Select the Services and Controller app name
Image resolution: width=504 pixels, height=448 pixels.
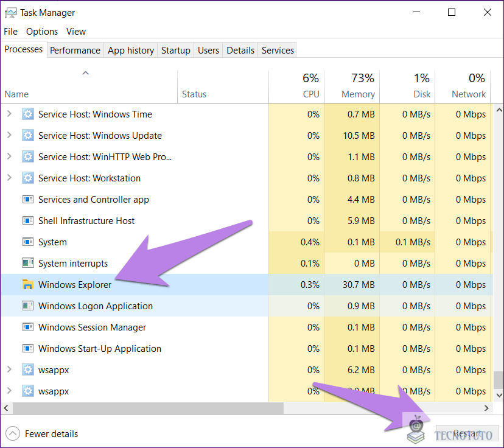pyautogui.click(x=94, y=200)
